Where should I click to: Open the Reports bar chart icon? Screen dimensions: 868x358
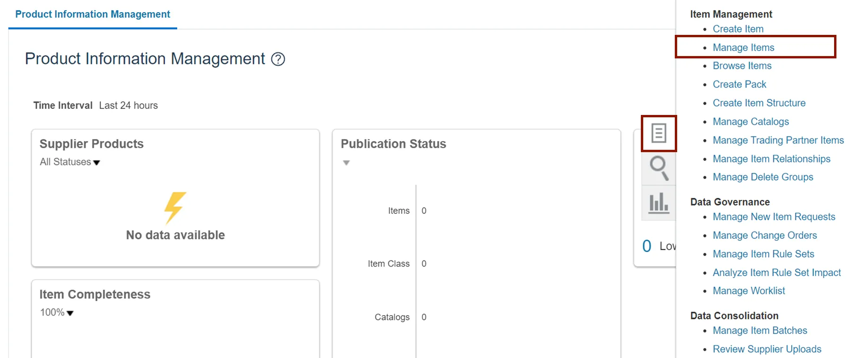(658, 203)
